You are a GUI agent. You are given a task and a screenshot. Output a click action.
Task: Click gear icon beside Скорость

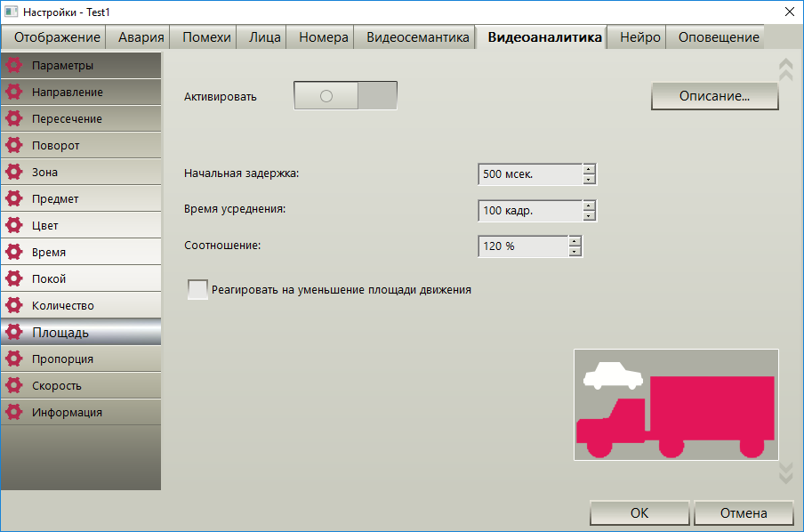point(14,385)
